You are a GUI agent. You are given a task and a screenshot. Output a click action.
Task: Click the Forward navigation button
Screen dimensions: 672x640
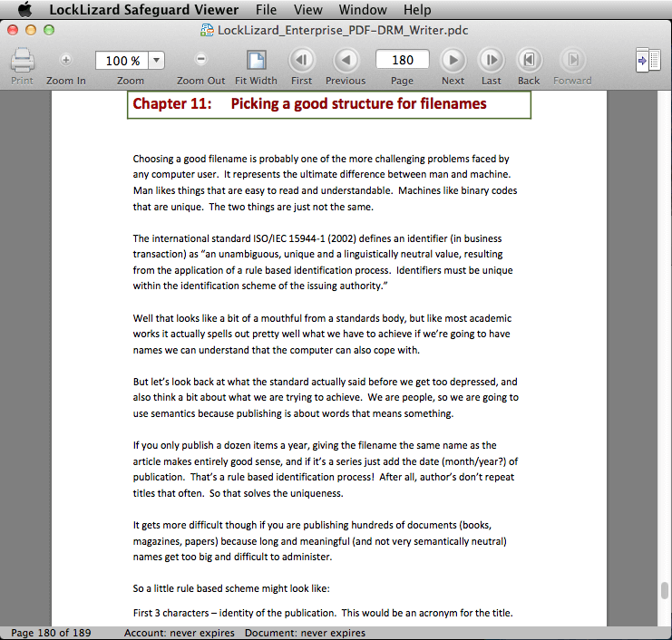(571, 61)
